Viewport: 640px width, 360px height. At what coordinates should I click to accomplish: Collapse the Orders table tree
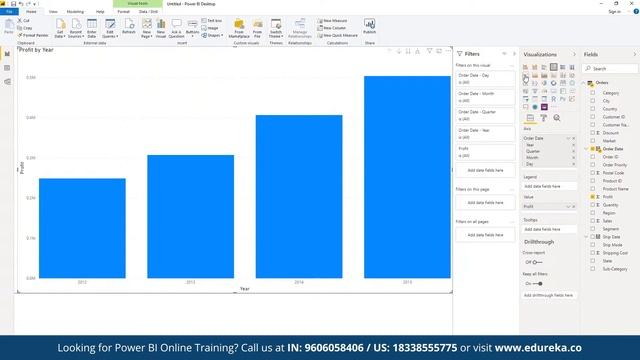[x=584, y=83]
